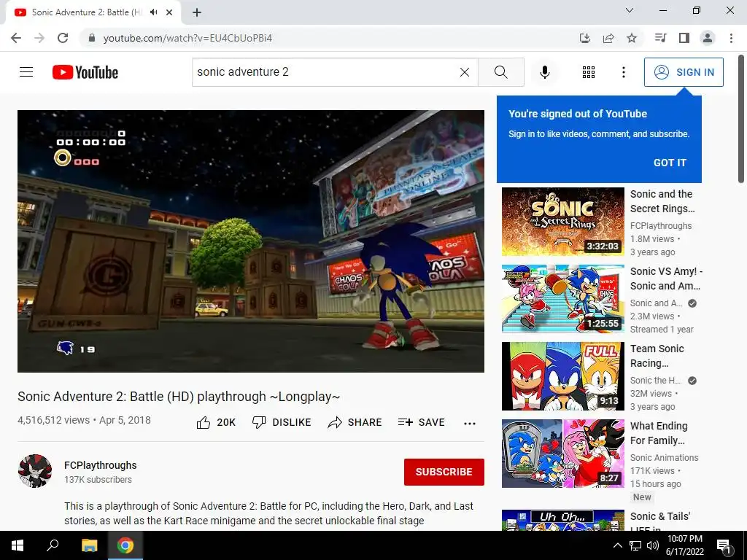This screenshot has width=747, height=560.
Task: Open the YouTube hamburger guide menu
Action: tap(26, 72)
